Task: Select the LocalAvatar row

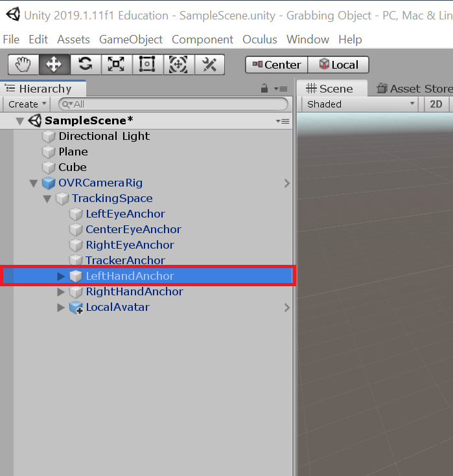Action: tap(146, 307)
